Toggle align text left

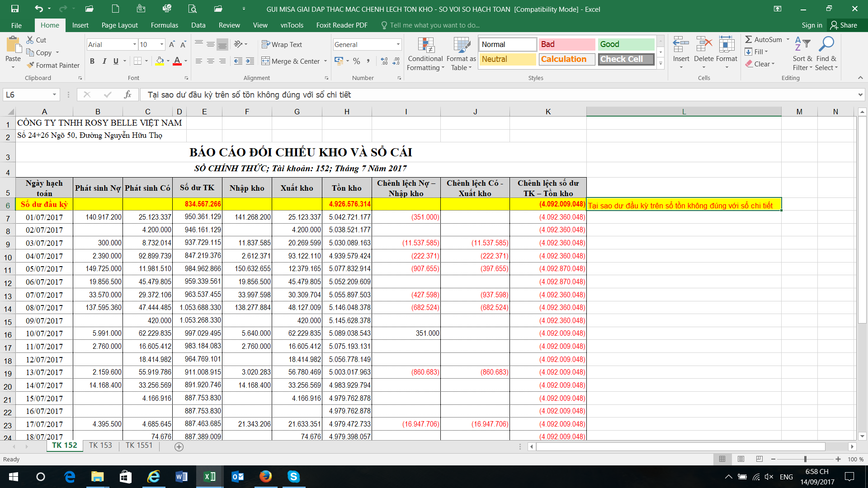tap(198, 61)
